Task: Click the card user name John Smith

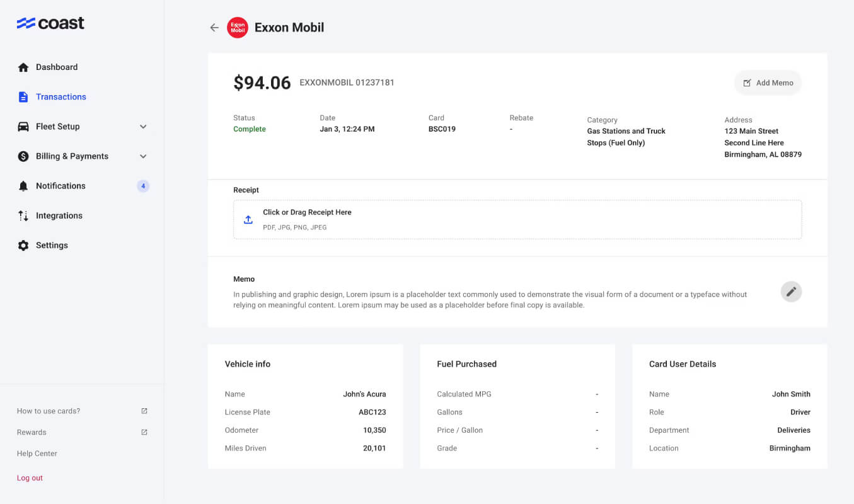Action: [x=791, y=394]
